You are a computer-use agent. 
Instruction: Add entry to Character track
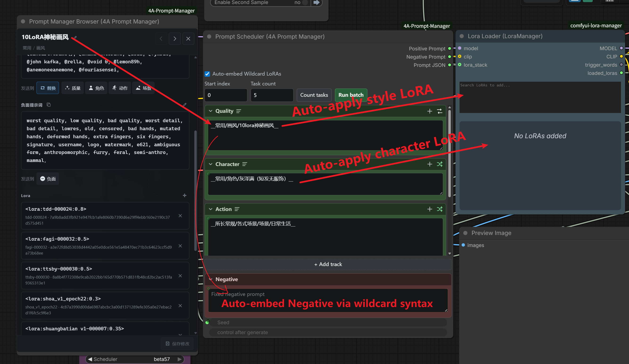(x=430, y=164)
